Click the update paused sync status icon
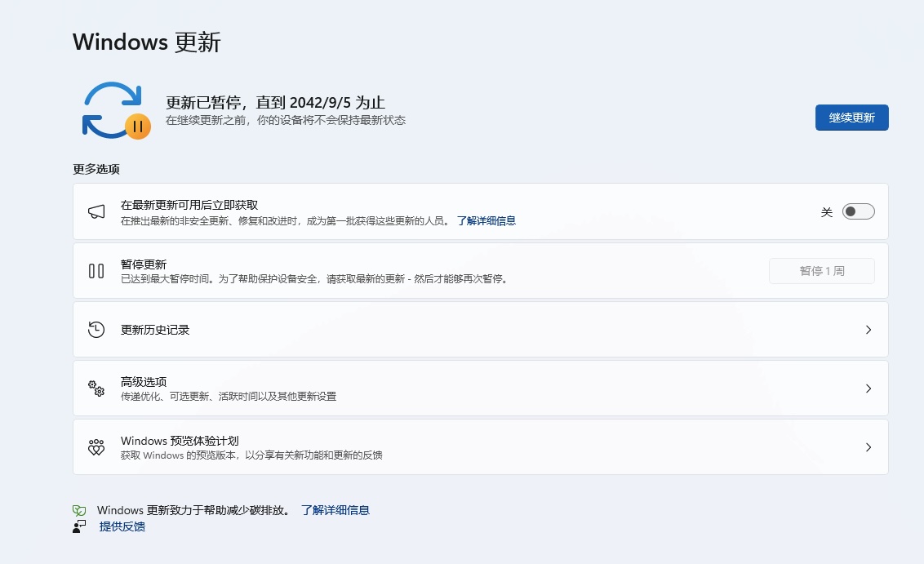 (x=116, y=110)
